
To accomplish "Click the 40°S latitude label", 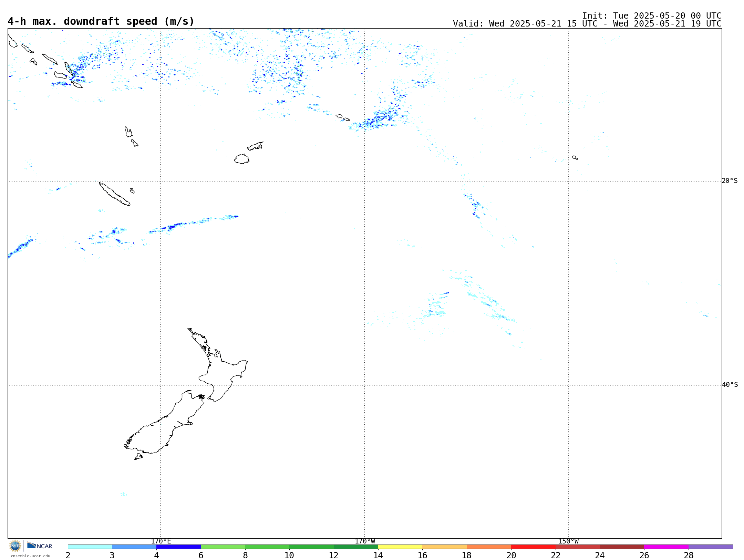I will pyautogui.click(x=730, y=385).
